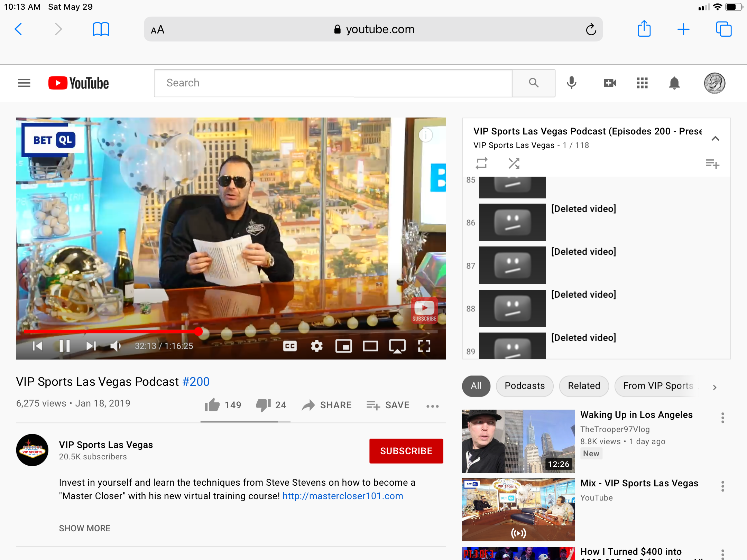Open the YouTube hamburger menu
747x560 pixels.
24,83
